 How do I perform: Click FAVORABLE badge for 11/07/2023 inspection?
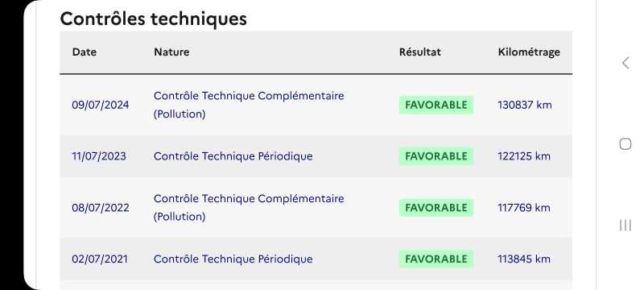coord(436,156)
